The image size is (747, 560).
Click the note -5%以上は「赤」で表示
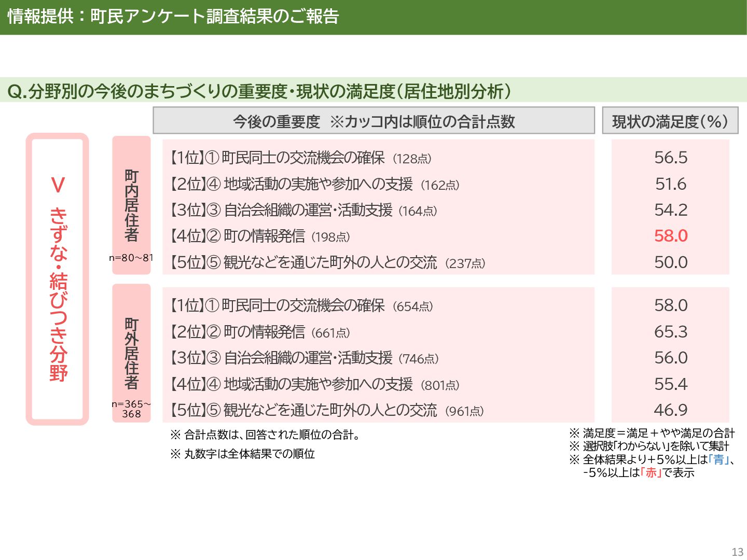pyautogui.click(x=639, y=472)
